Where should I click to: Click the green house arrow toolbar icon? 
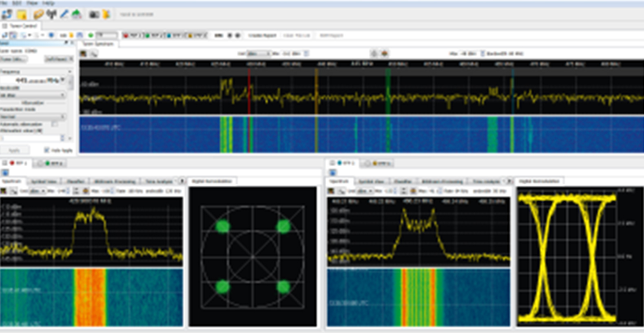[76, 14]
